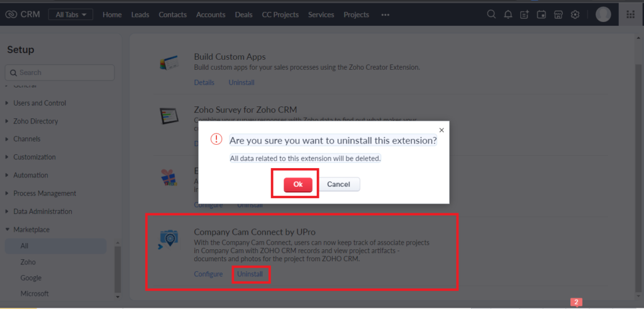Expand Channels section in Setup
Viewport: 644px width, 309px height.
tap(26, 139)
